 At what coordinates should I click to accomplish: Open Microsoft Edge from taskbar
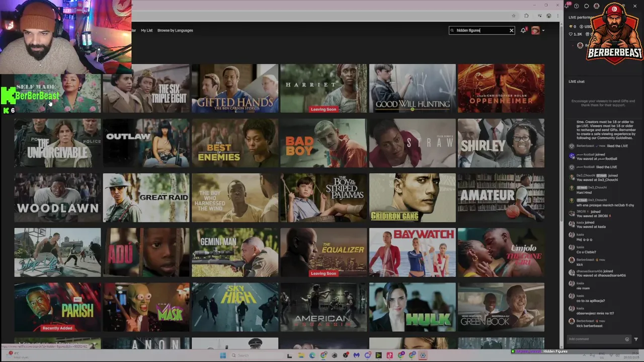312,355
